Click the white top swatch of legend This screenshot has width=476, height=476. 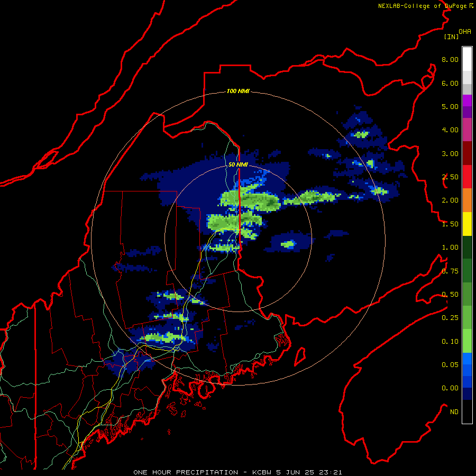coord(467,59)
